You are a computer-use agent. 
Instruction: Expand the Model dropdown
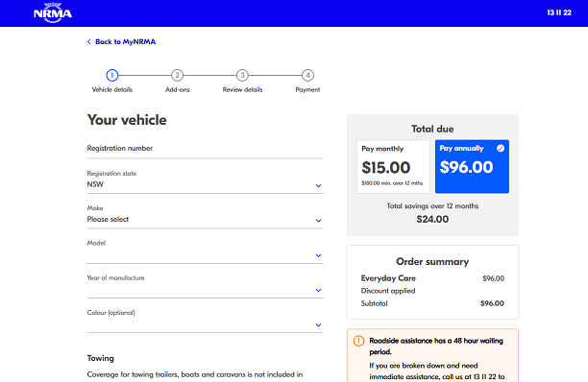[x=205, y=251]
